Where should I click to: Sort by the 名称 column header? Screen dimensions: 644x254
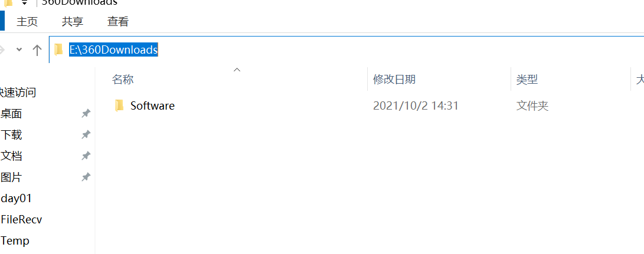coord(123,79)
